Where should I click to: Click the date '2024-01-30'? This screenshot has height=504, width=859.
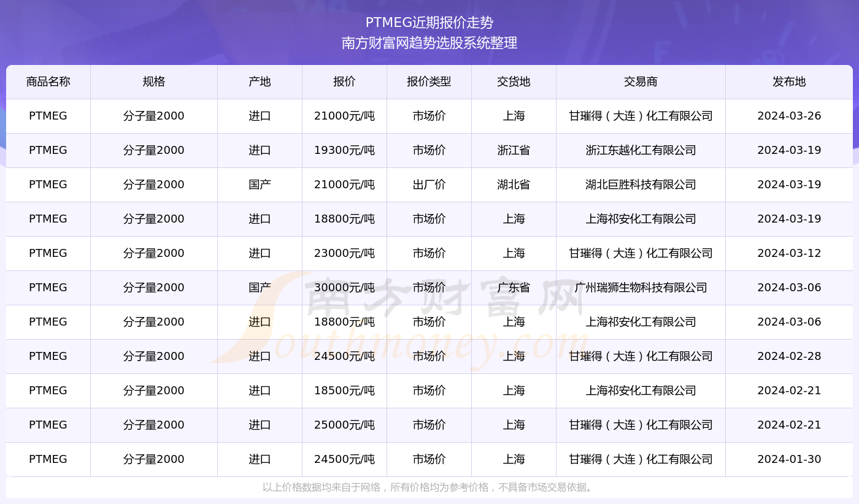[x=789, y=459]
